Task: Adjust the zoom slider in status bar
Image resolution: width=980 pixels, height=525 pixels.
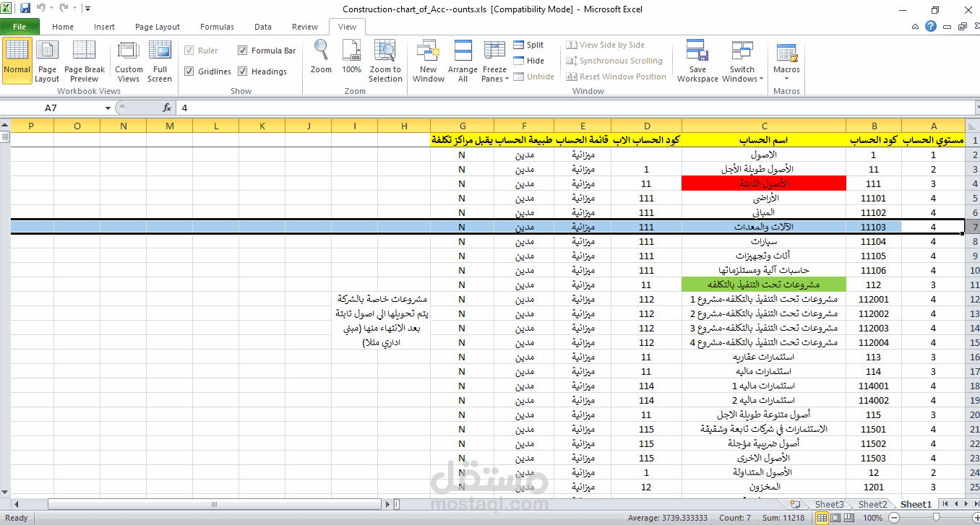Action: (936, 518)
